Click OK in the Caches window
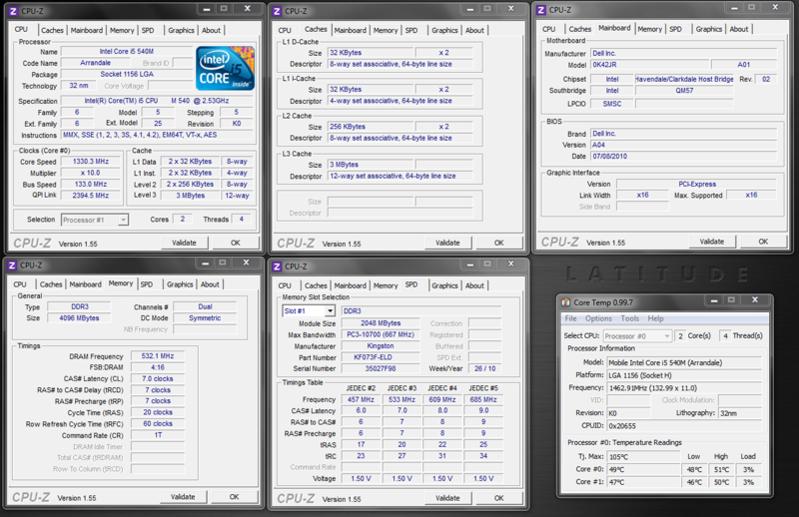The image size is (799, 517). (501, 242)
